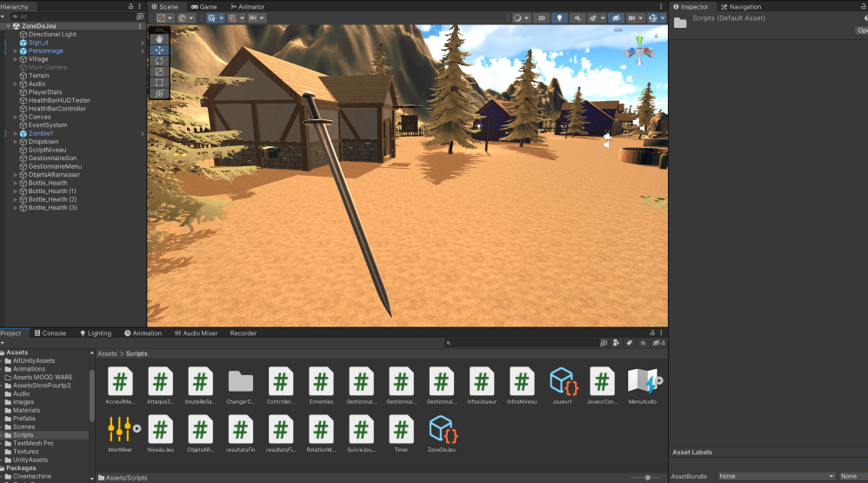Toggle scene lighting on or off

[560, 17]
